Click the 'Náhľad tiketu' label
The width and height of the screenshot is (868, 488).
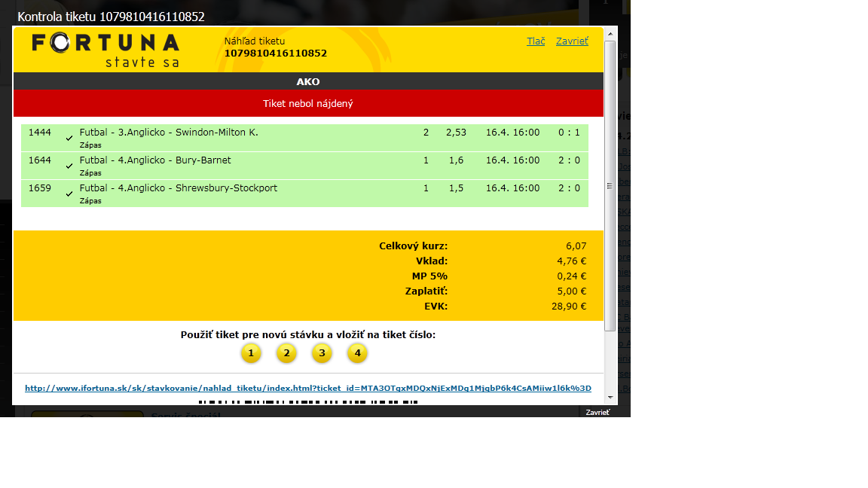click(x=255, y=41)
